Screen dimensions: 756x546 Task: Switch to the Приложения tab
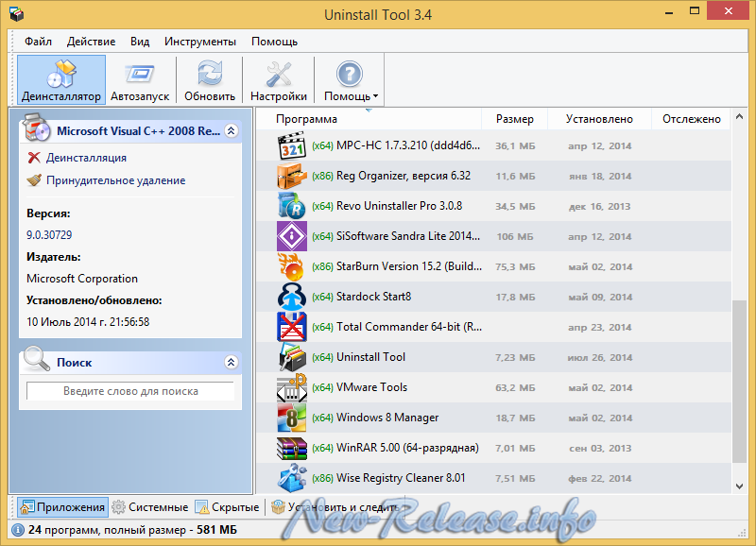click(62, 507)
